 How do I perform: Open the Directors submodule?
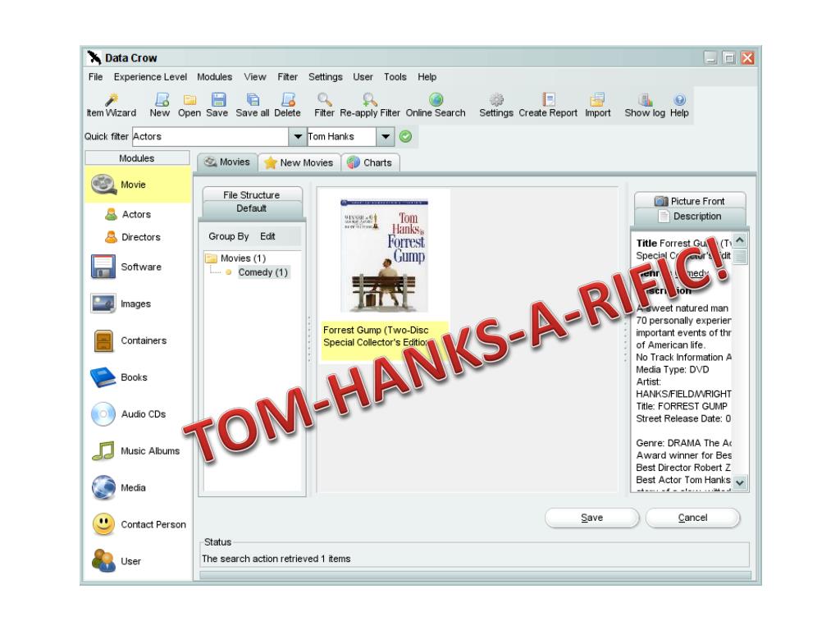click(x=133, y=237)
